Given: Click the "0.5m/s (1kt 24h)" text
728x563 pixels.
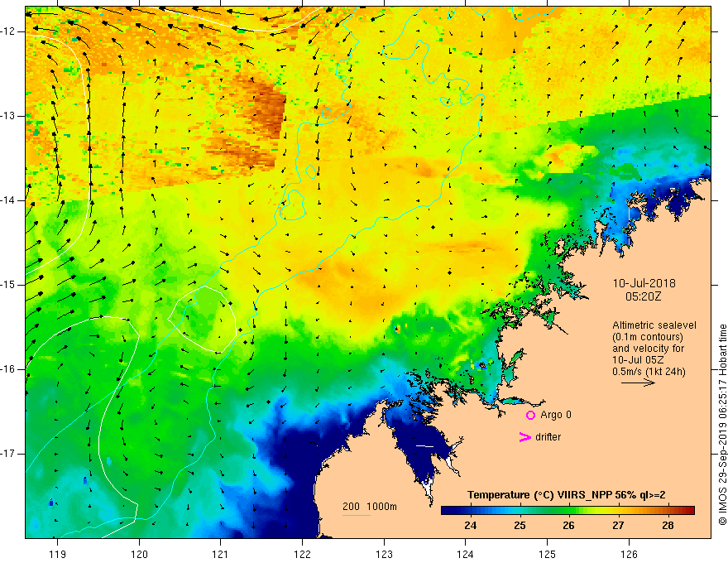Looking at the screenshot, I should 649,371.
